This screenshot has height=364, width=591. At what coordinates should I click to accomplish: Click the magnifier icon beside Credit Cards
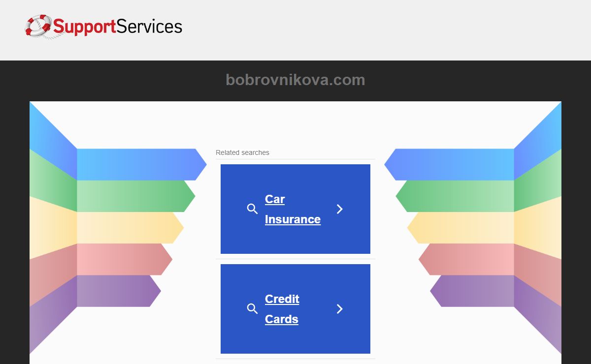pyautogui.click(x=252, y=309)
